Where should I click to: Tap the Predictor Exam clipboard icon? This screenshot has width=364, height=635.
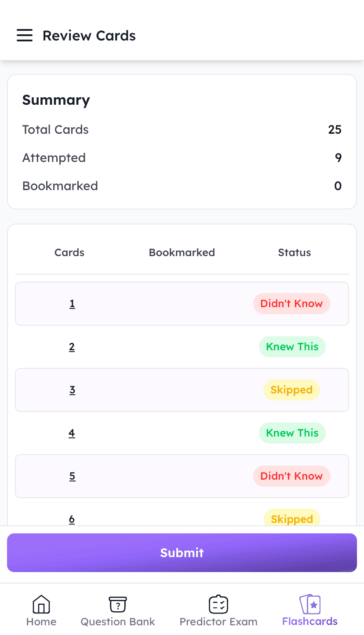(x=218, y=604)
